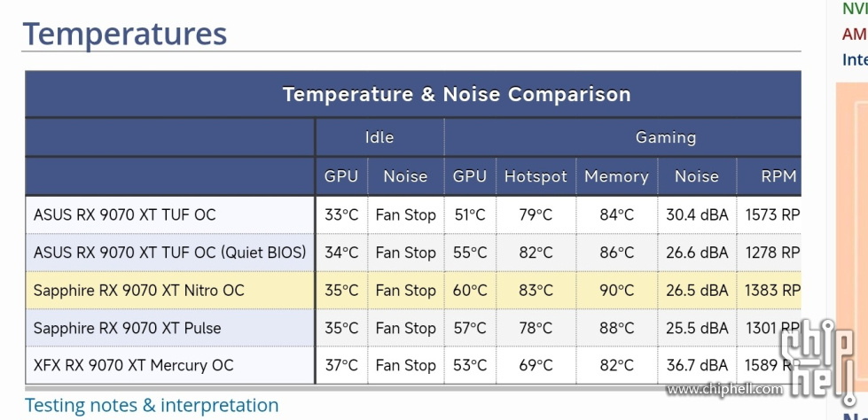Click the 36.7 dBA noise cell
Viewport: 868px width, 420px height.
(697, 365)
